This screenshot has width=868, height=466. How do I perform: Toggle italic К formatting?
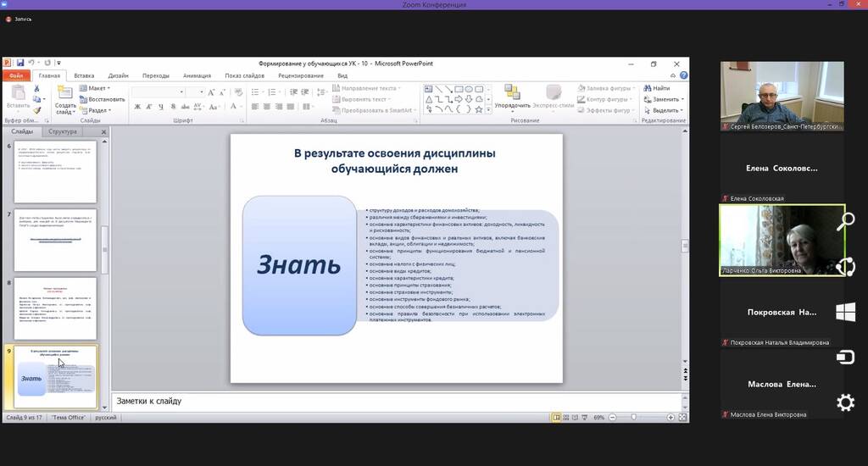coord(149,106)
